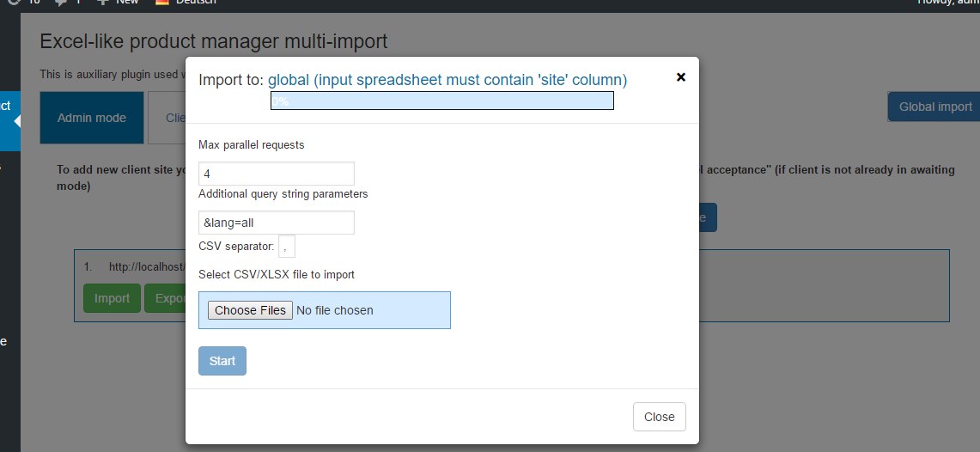Click the 'Additional query string parameters' label
This screenshot has height=452, width=980.
[283, 194]
